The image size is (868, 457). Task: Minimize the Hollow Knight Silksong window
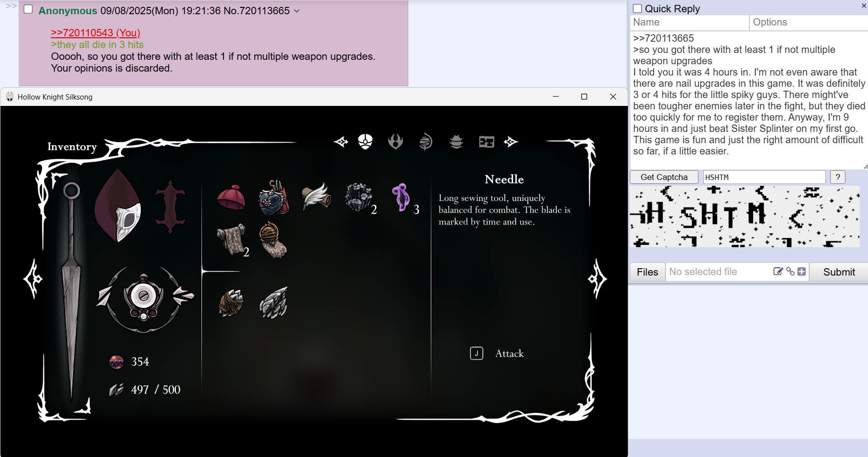click(x=556, y=97)
